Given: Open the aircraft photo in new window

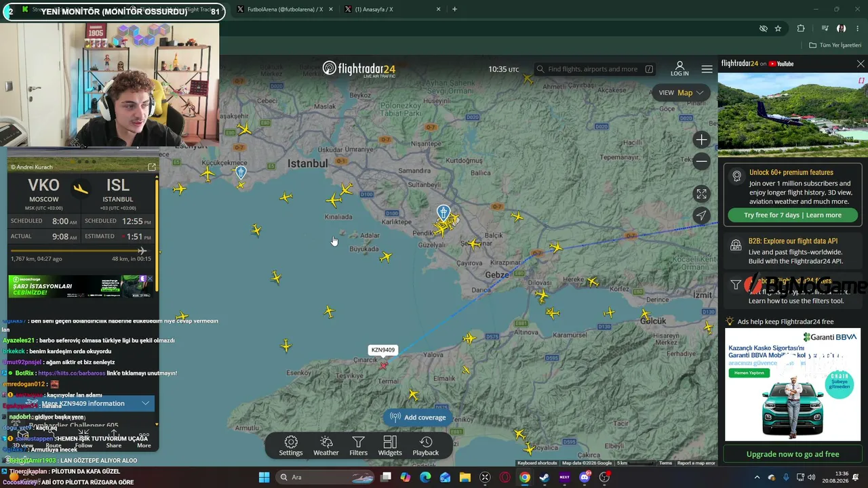Looking at the screenshot, I should point(151,167).
